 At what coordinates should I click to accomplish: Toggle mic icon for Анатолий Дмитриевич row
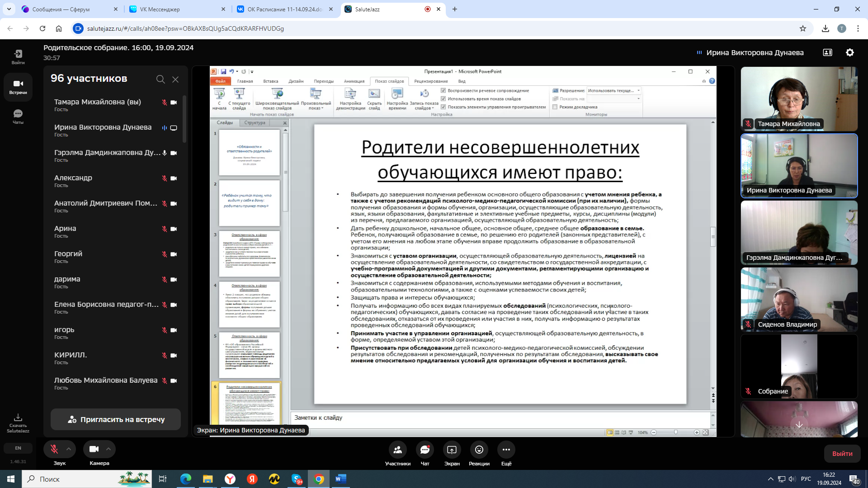point(165,204)
